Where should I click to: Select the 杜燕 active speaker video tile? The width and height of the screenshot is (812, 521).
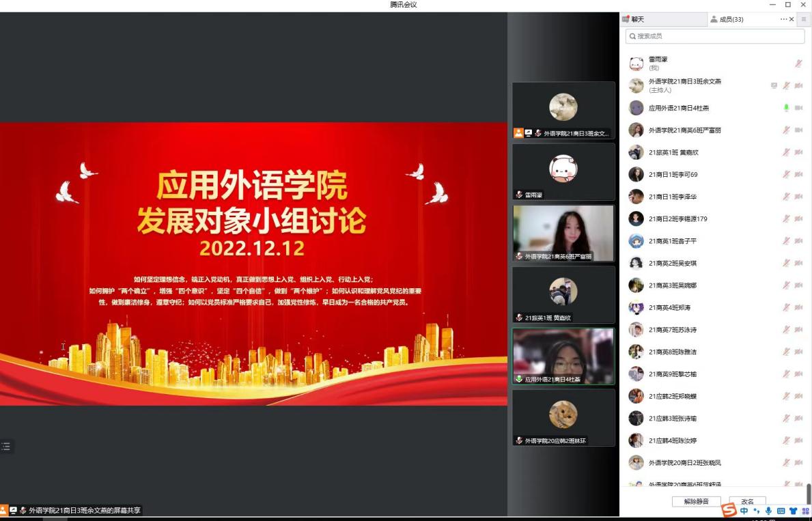[x=563, y=356]
